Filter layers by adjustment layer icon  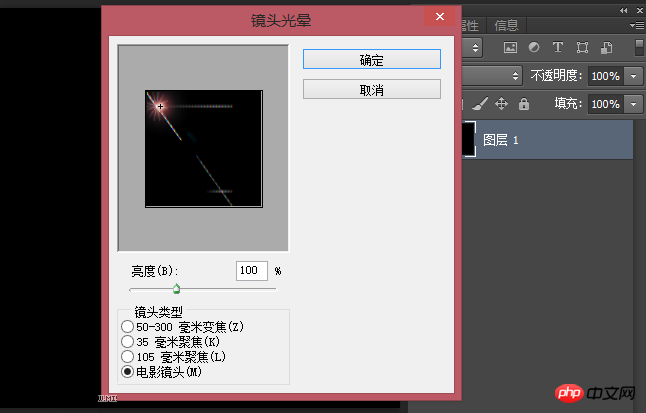tap(534, 47)
